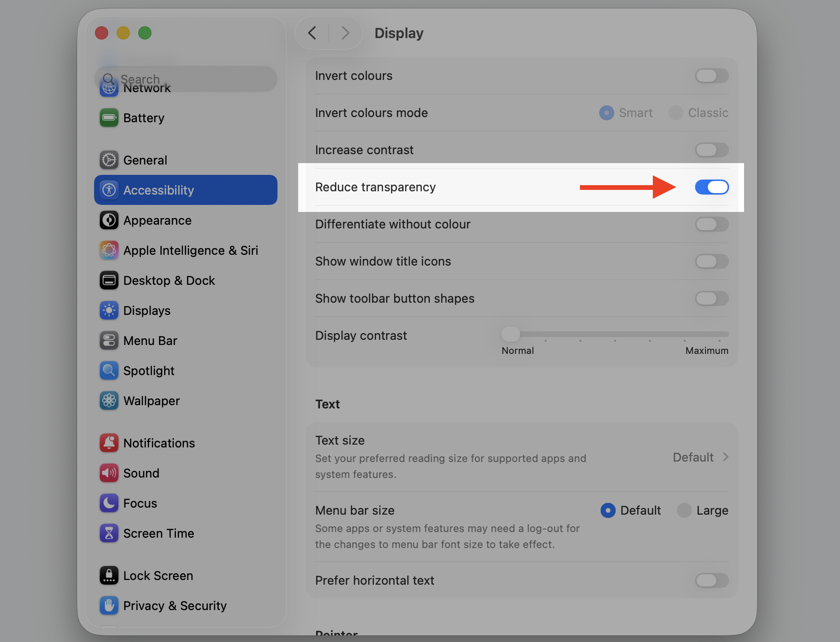Click the 'Menu bar size' label
This screenshot has height=642, width=840.
pos(355,510)
